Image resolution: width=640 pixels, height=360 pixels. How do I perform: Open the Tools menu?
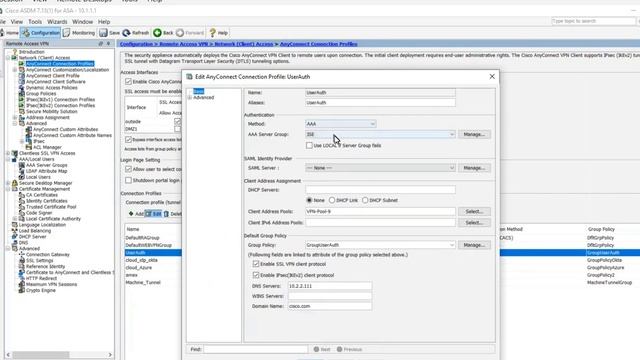(x=35, y=22)
